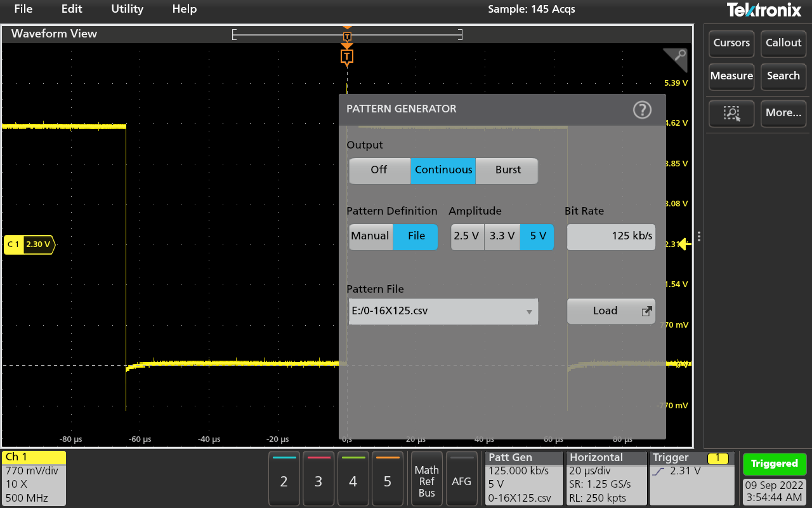Click the Bit Rate input field
Screen dimensions: 812x508
point(610,236)
